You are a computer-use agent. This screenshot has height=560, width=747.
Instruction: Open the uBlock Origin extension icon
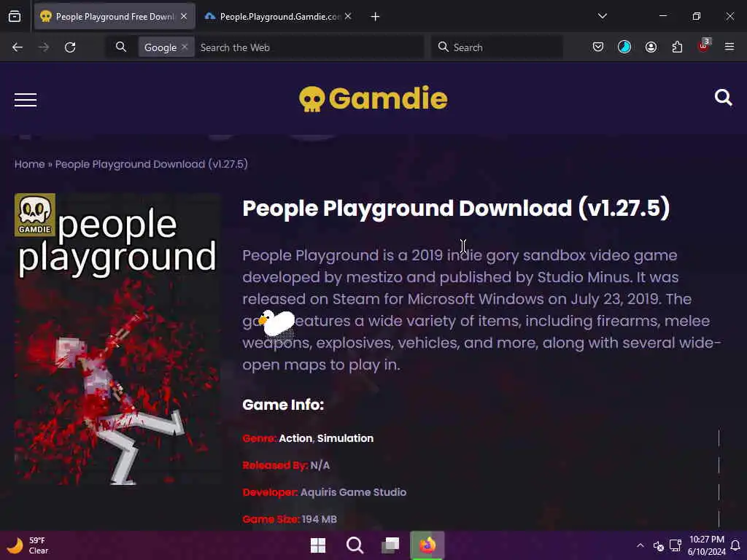click(704, 46)
